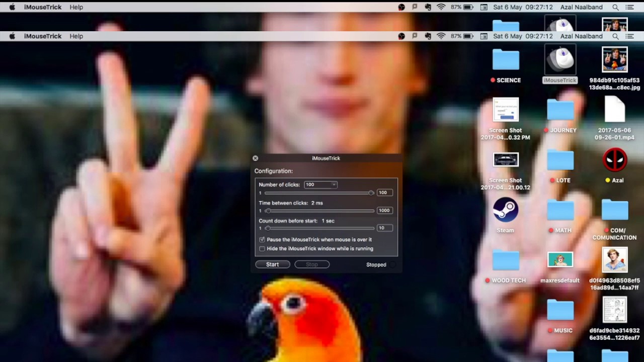Select the maxresdefault image file

click(x=560, y=260)
